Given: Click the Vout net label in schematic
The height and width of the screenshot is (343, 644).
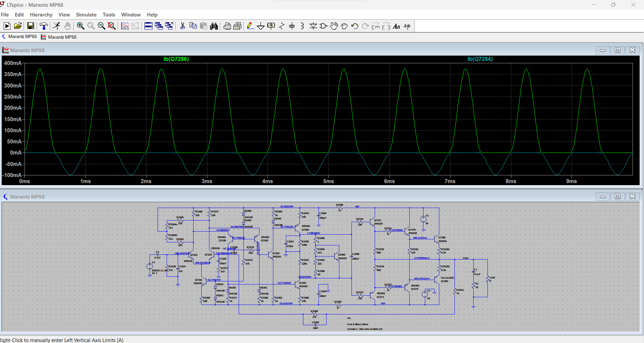Looking at the screenshot, I should pyautogui.click(x=466, y=258).
